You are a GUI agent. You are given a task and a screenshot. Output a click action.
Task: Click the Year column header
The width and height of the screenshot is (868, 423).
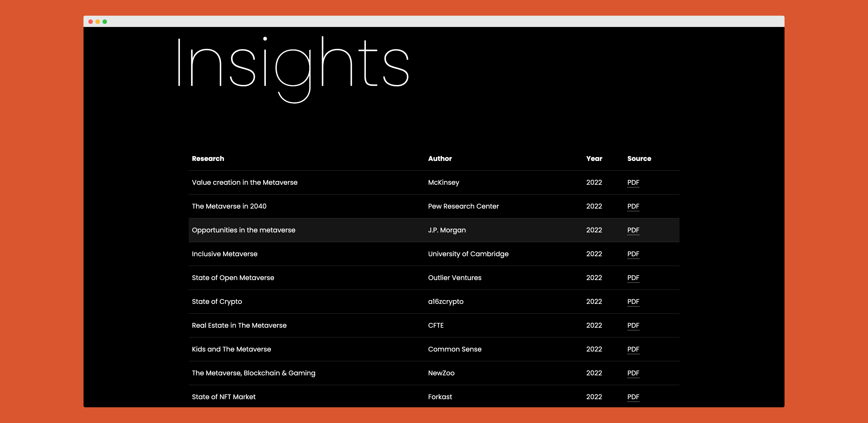(x=594, y=159)
